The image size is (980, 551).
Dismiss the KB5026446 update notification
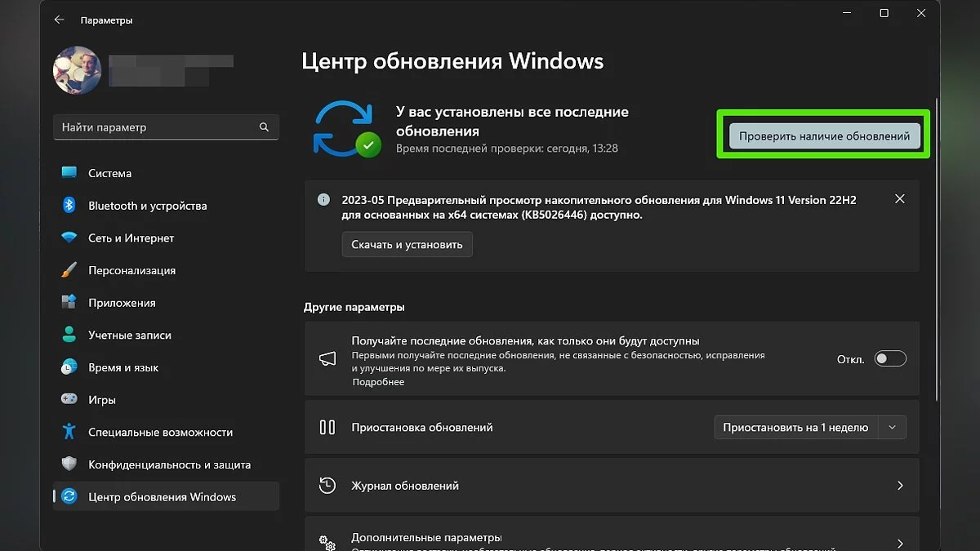[x=899, y=199]
